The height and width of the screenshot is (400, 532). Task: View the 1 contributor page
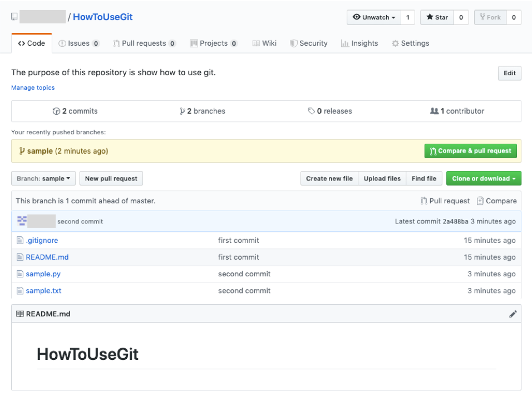point(457,111)
